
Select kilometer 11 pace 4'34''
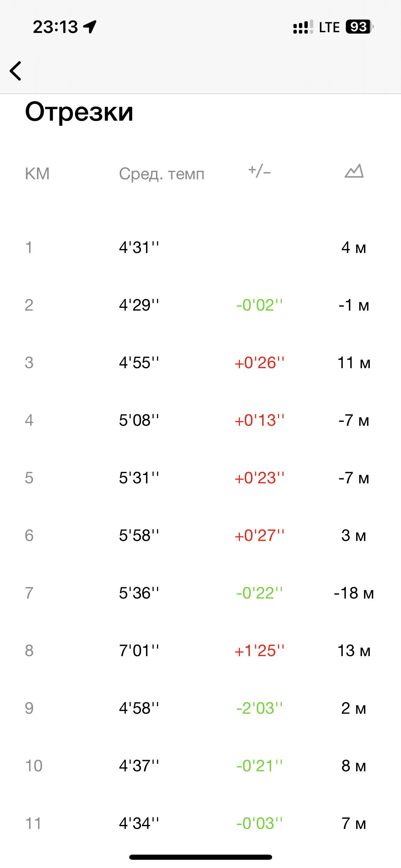[x=139, y=823]
